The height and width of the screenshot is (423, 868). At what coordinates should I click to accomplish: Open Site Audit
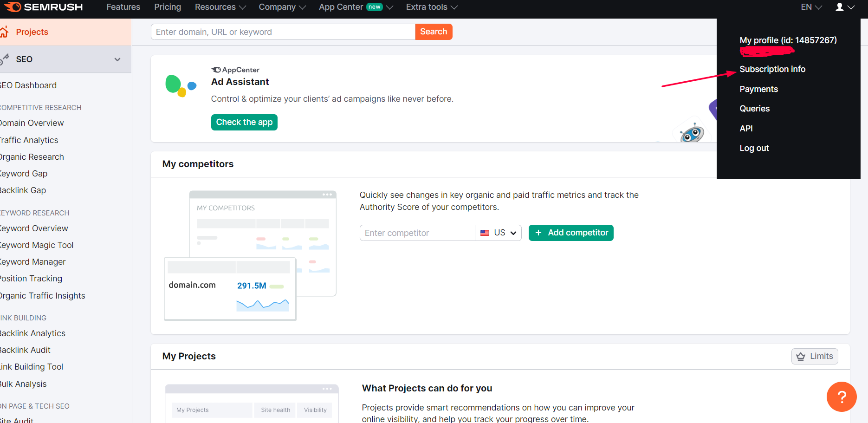coord(17,420)
